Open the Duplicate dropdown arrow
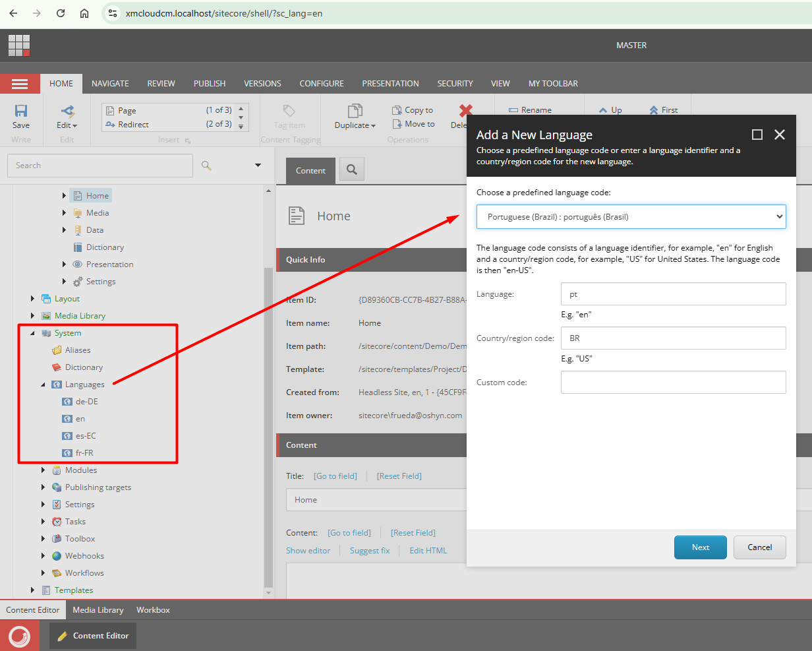This screenshot has width=812, height=651. click(373, 126)
